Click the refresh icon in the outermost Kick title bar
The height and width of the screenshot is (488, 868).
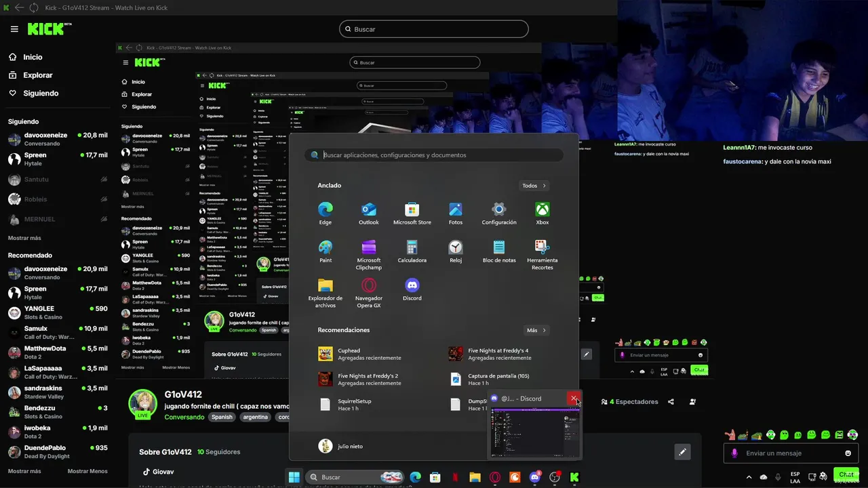pyautogui.click(x=33, y=7)
